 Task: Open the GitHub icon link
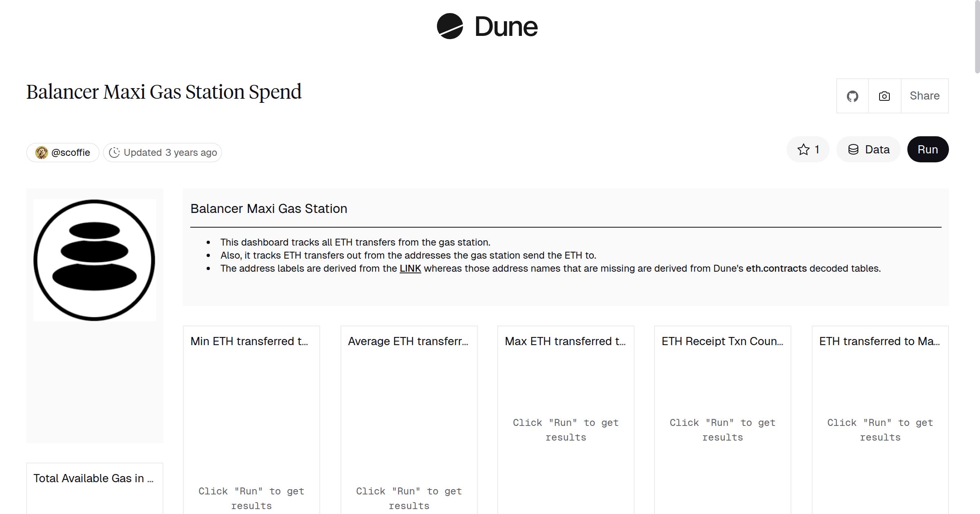[852, 96]
